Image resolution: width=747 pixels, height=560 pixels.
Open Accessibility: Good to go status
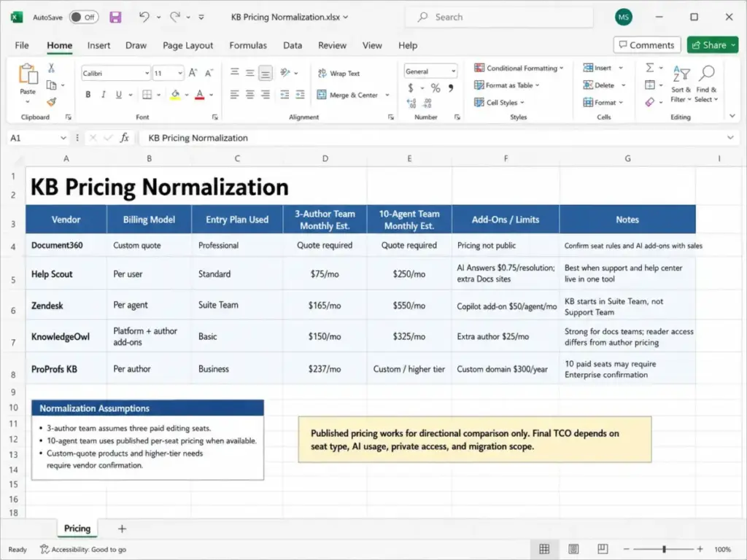pos(83,549)
